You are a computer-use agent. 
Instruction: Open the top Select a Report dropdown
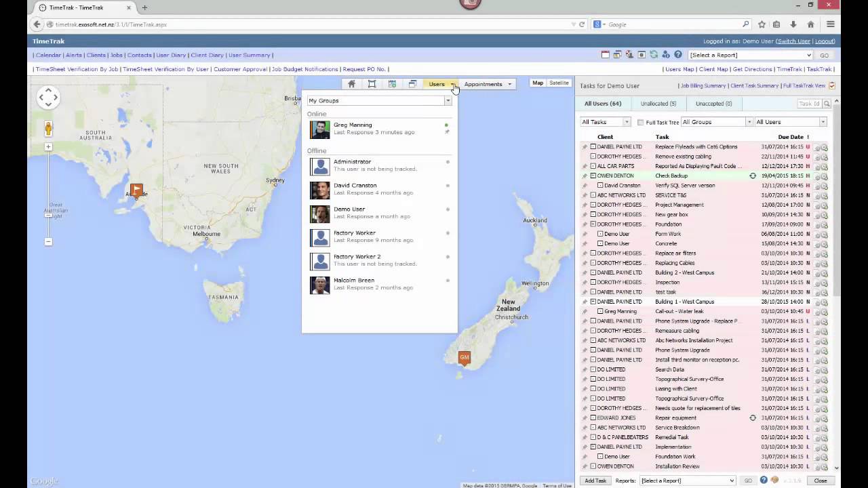pyautogui.click(x=750, y=55)
